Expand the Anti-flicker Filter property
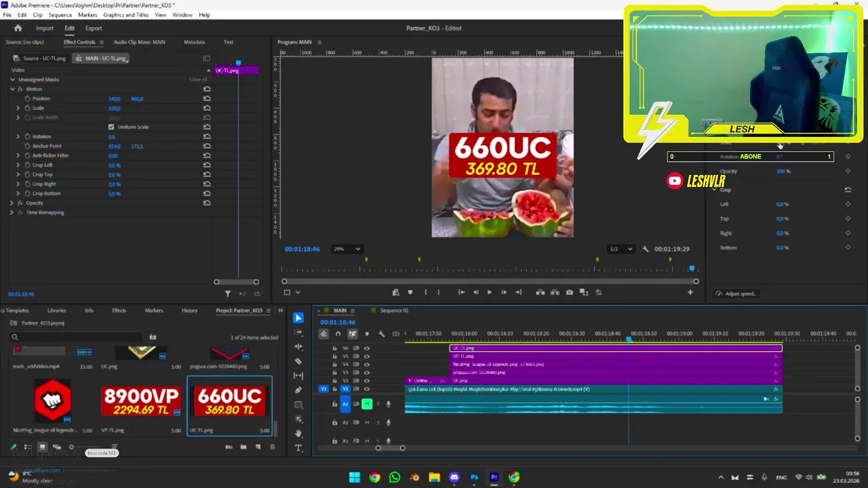 (x=18, y=155)
